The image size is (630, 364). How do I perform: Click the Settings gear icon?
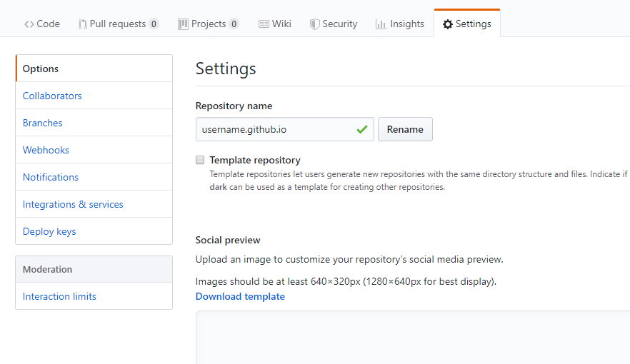coord(448,24)
